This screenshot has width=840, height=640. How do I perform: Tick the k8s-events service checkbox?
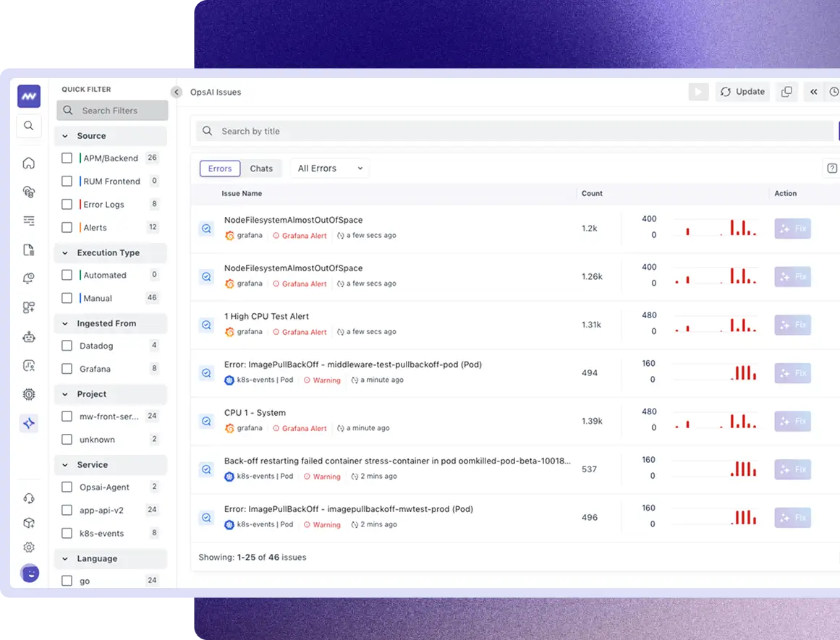tap(67, 533)
